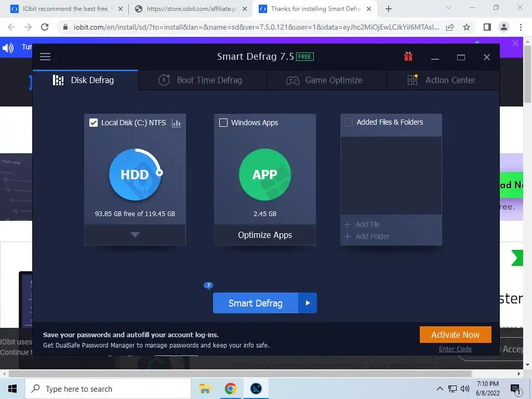Click the Add Folder plus entry
Viewport: 532px width, 399px height.
[367, 236]
